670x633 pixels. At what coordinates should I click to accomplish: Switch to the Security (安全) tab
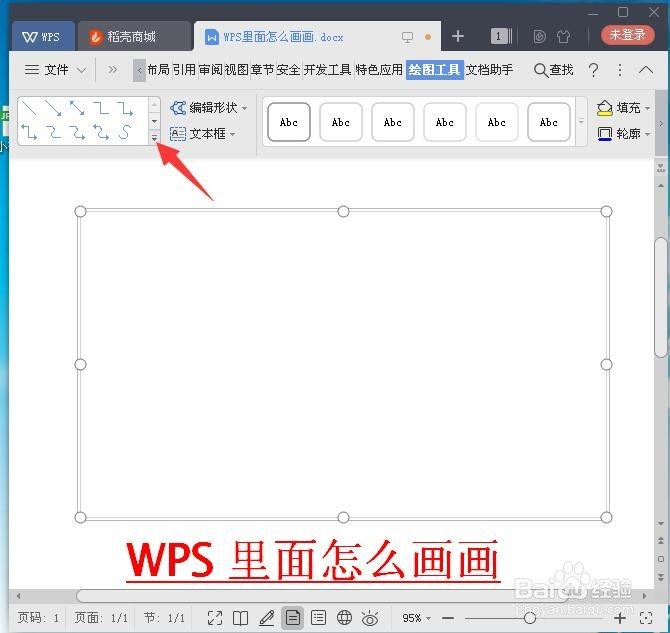point(288,69)
